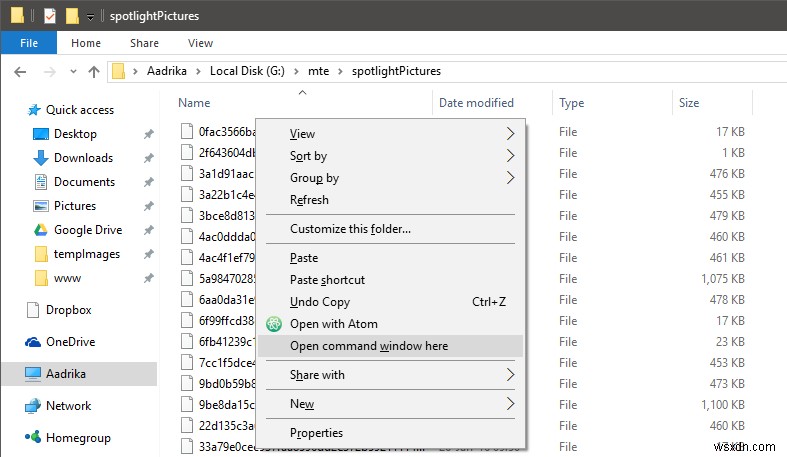
Task: Sort files by Date modified column
Action: (x=476, y=103)
